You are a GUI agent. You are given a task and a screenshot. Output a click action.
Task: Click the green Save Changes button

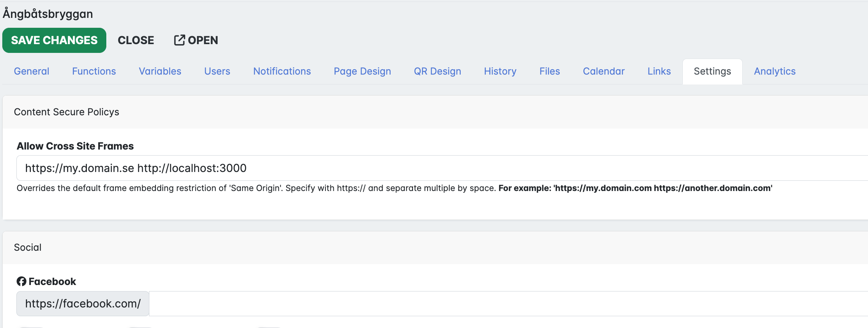tap(54, 40)
